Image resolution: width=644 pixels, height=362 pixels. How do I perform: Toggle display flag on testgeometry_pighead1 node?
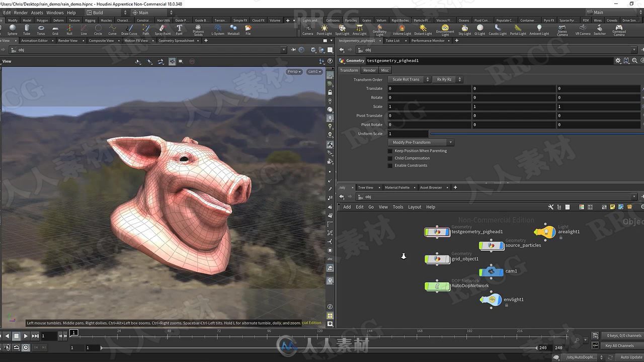click(448, 232)
